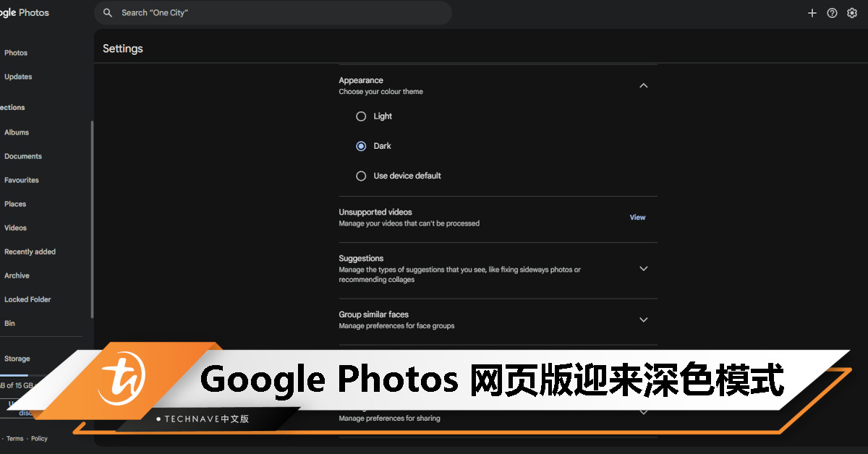The width and height of the screenshot is (868, 454).
Task: Go to Documents in the sidebar
Action: 23,156
